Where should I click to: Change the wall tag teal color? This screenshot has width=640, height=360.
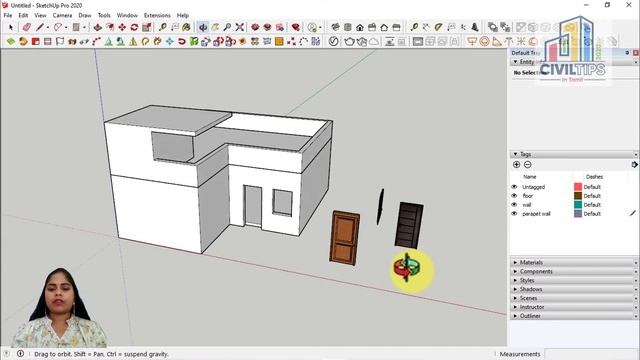coord(578,205)
